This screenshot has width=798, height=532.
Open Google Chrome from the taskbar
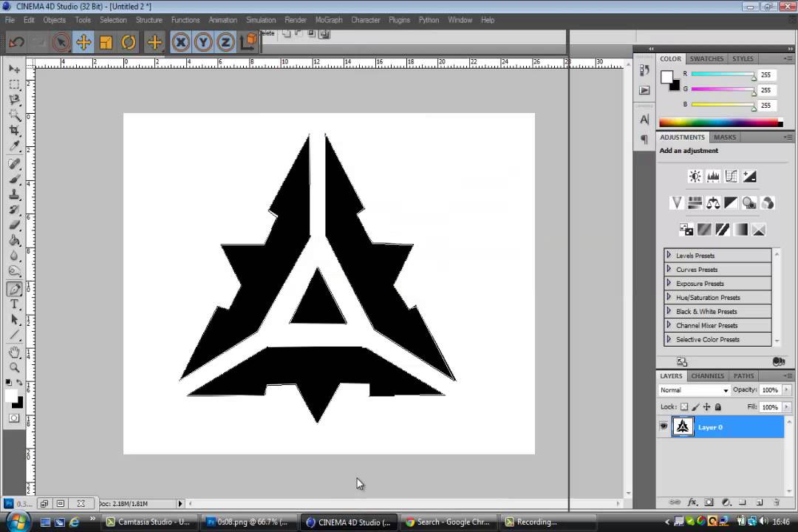448,522
